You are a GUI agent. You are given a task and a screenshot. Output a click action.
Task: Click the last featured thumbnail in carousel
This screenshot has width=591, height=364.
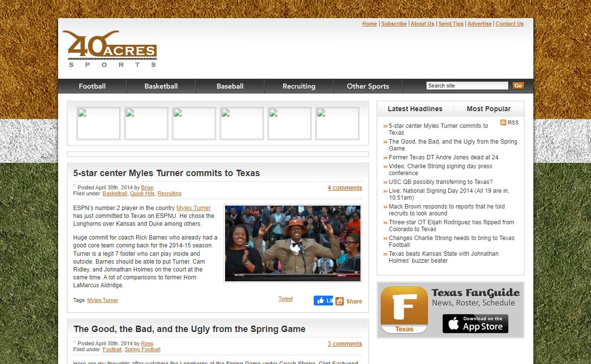click(337, 123)
